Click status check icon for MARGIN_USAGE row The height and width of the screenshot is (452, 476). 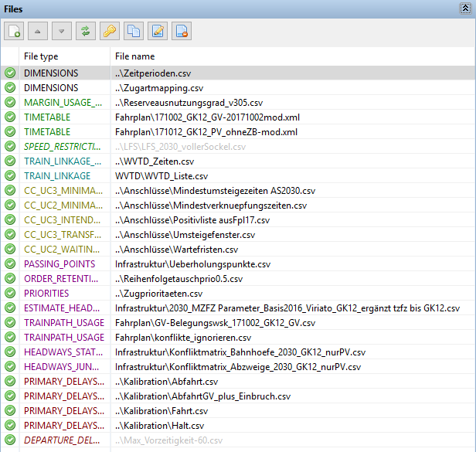coord(10,102)
